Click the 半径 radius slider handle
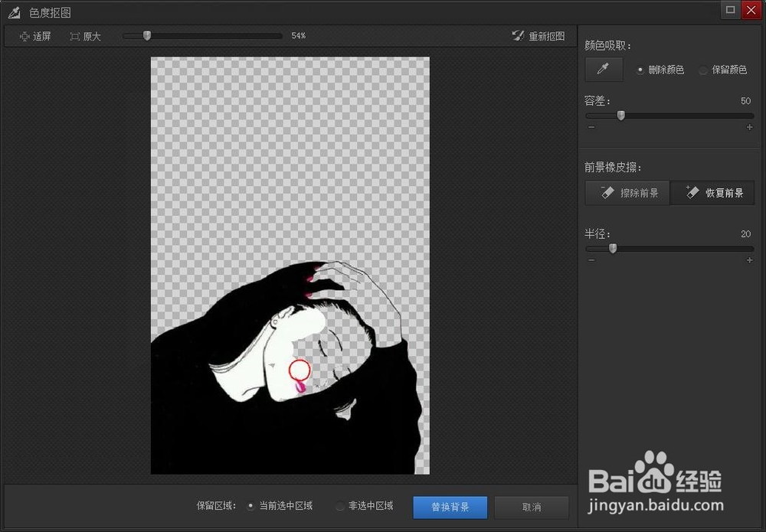The image size is (766, 532). coord(613,249)
